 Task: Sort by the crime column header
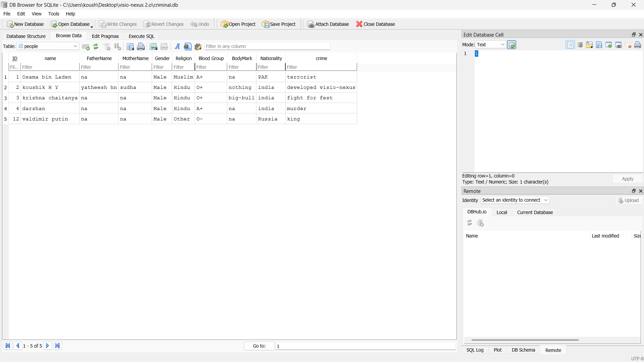point(321,58)
